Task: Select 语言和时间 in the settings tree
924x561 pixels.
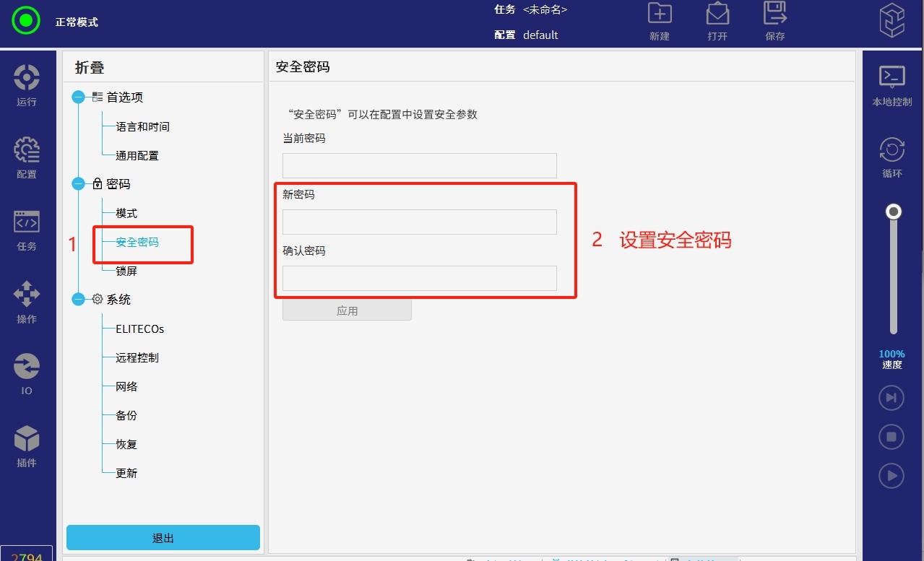Action: click(142, 127)
